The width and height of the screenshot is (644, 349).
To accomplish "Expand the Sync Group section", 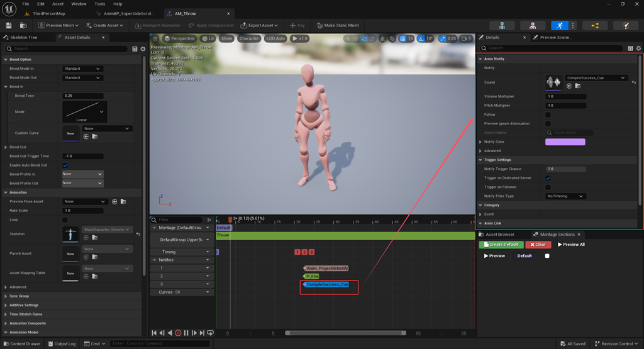I will (x=19, y=296).
